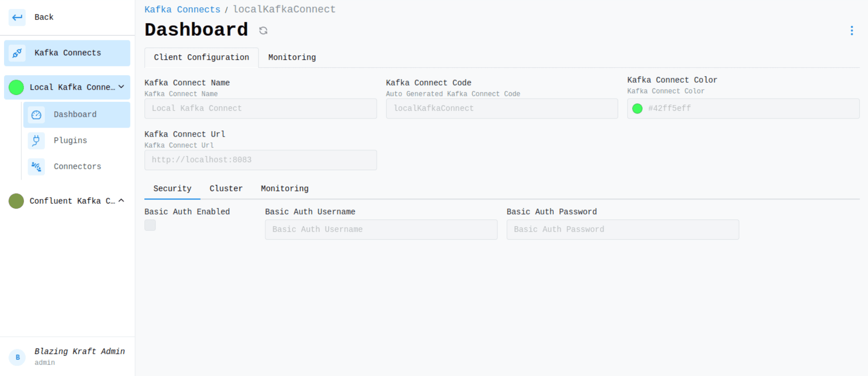Select the Client Configuration tab
This screenshot has width=868, height=376.
coord(201,57)
